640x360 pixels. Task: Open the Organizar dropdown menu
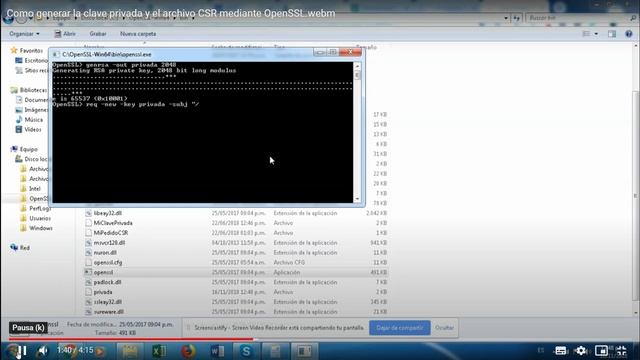[x=24, y=34]
